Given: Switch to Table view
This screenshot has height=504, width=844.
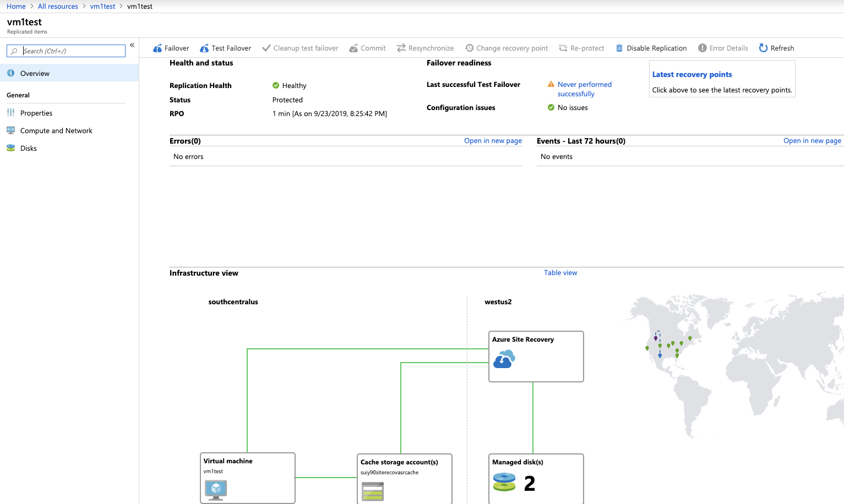Looking at the screenshot, I should point(560,273).
